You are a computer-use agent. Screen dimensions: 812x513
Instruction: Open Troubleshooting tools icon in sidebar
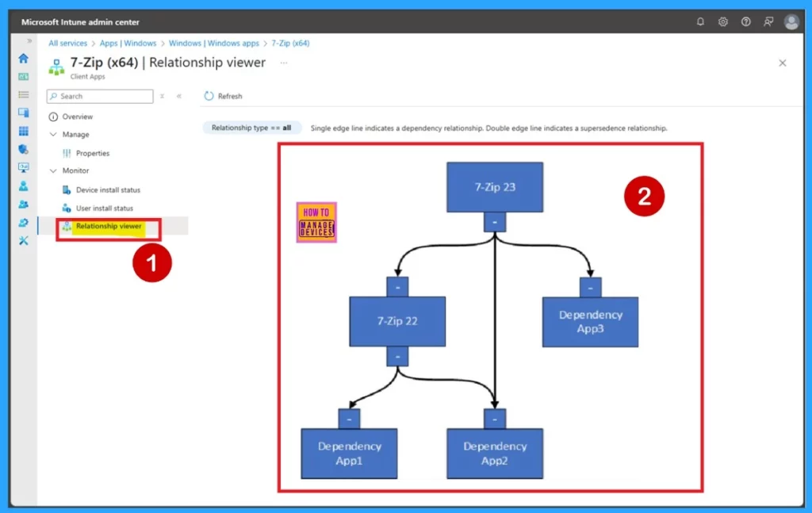point(23,241)
